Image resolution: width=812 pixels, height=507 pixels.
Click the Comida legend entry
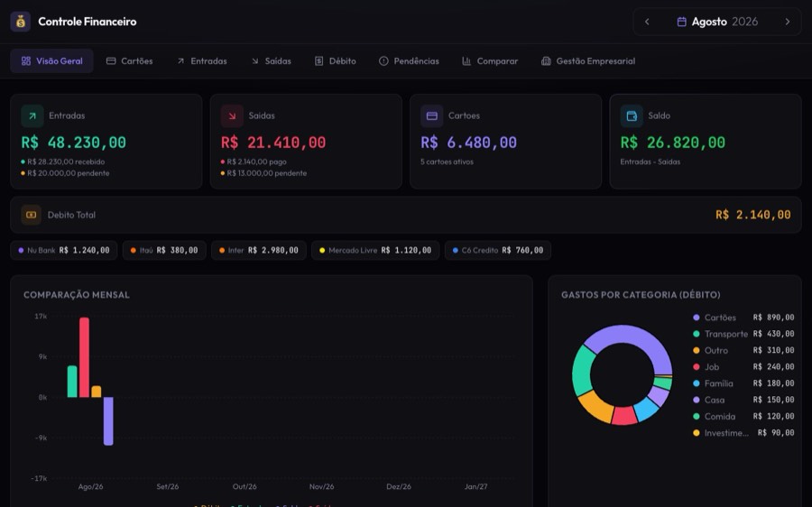(x=743, y=417)
